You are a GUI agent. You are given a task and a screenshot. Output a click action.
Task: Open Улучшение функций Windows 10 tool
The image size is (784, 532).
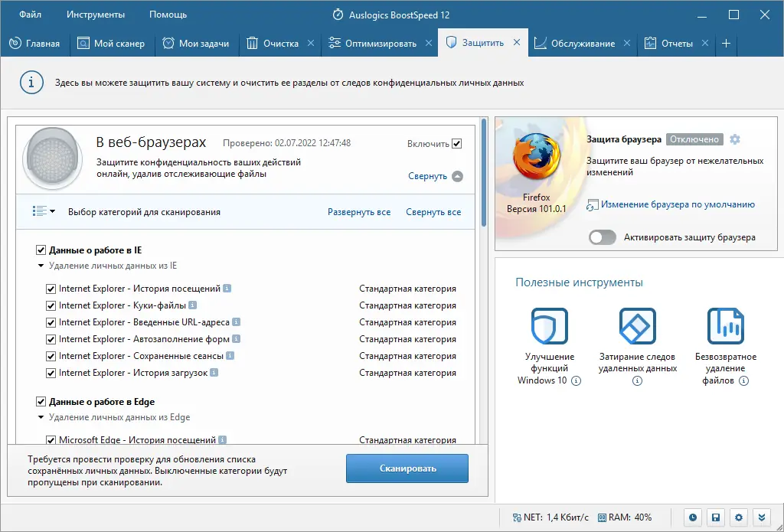click(550, 327)
